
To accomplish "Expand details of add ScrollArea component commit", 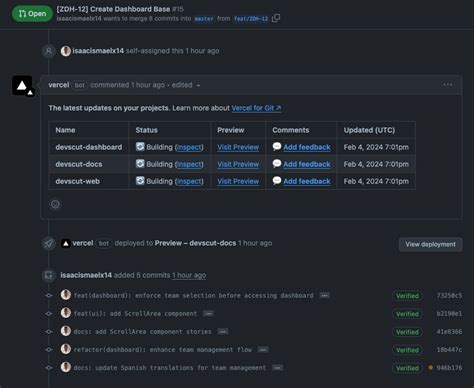I will click(x=208, y=313).
